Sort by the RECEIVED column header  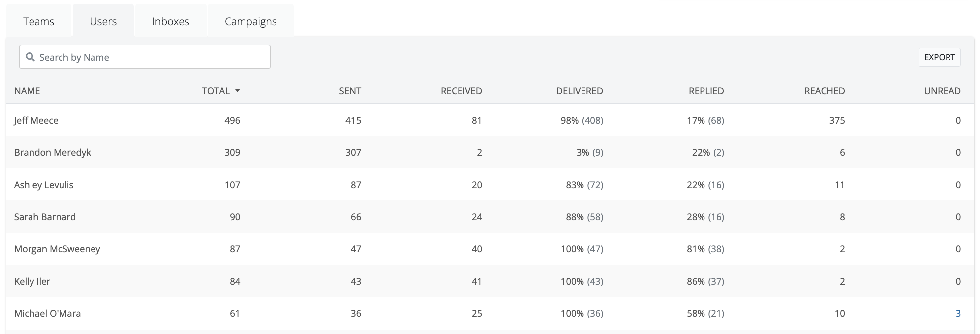click(461, 91)
